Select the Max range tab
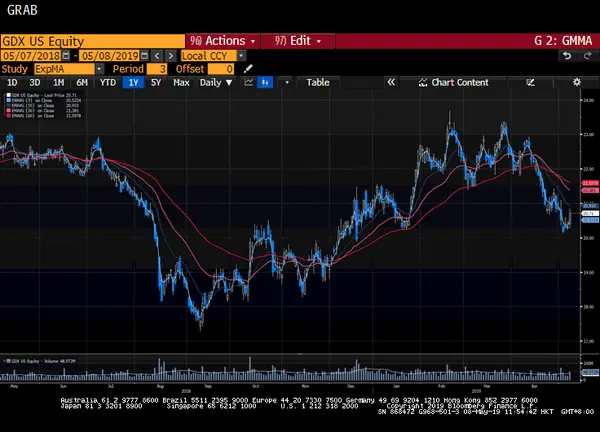600x432 pixels. point(181,82)
